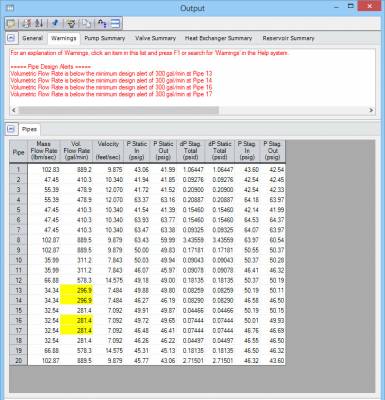This screenshot has height=400, width=385.
Task: Select row header for pipe 20
Action: pyautogui.click(x=18, y=361)
